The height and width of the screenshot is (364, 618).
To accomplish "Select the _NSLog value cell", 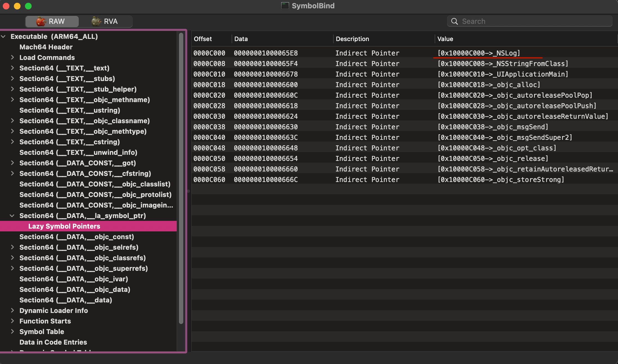I will pos(479,53).
